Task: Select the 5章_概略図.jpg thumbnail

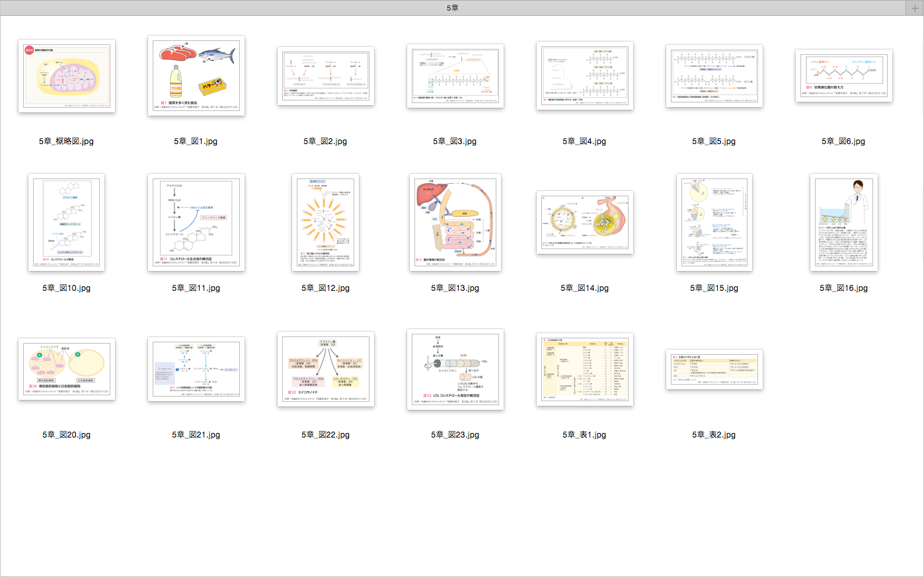Action: (x=67, y=76)
